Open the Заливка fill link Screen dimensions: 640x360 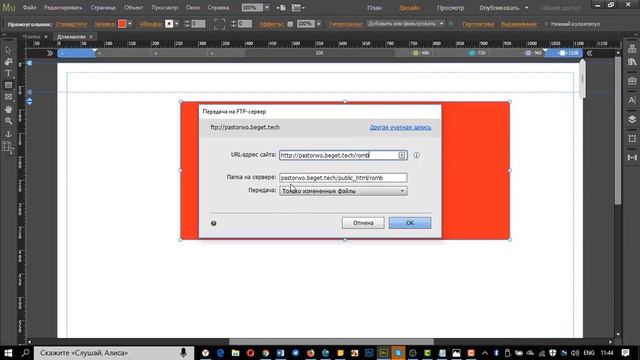pyautogui.click(x=104, y=24)
